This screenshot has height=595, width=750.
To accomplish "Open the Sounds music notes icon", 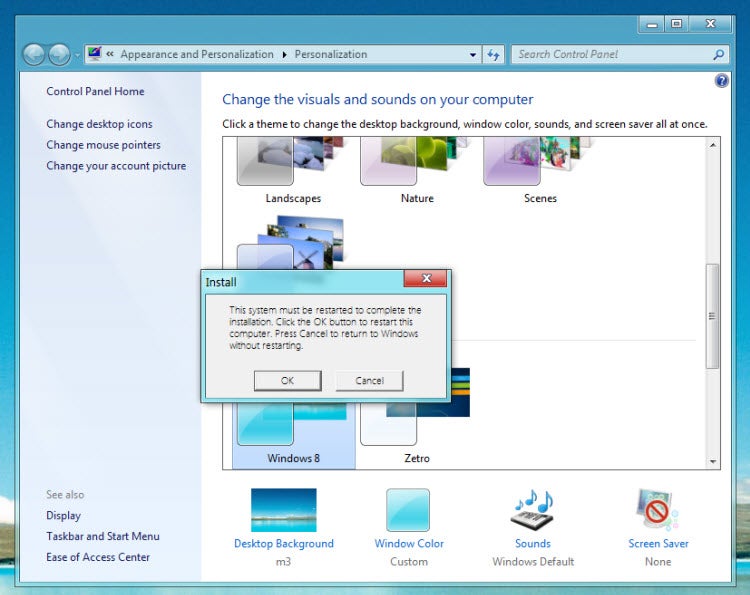I will pyautogui.click(x=533, y=509).
